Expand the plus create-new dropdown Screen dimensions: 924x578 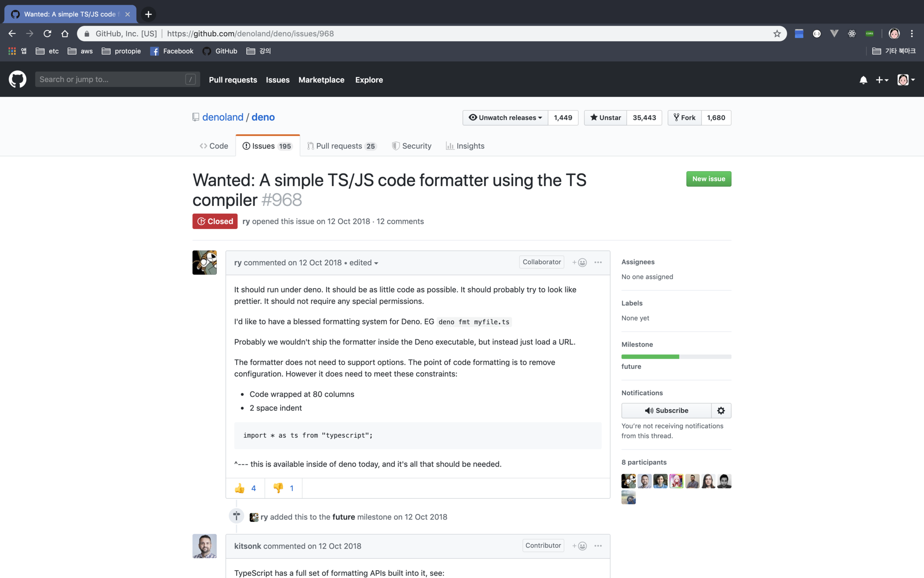click(882, 80)
